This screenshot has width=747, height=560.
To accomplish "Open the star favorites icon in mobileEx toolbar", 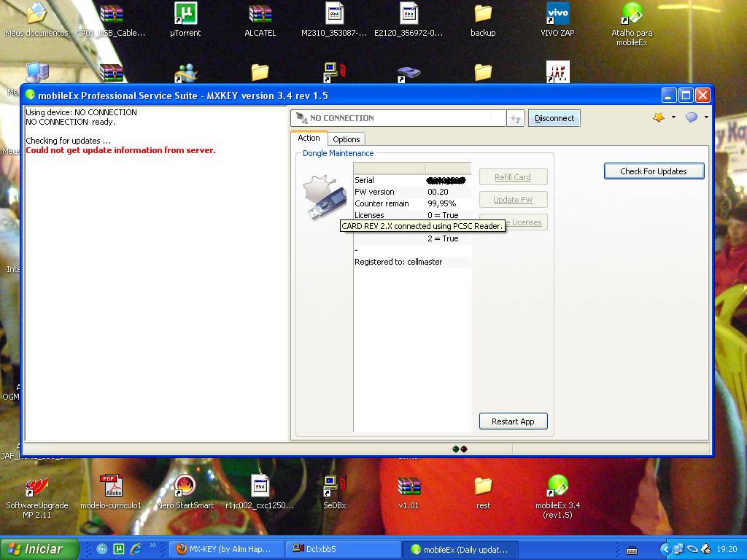I will 659,117.
